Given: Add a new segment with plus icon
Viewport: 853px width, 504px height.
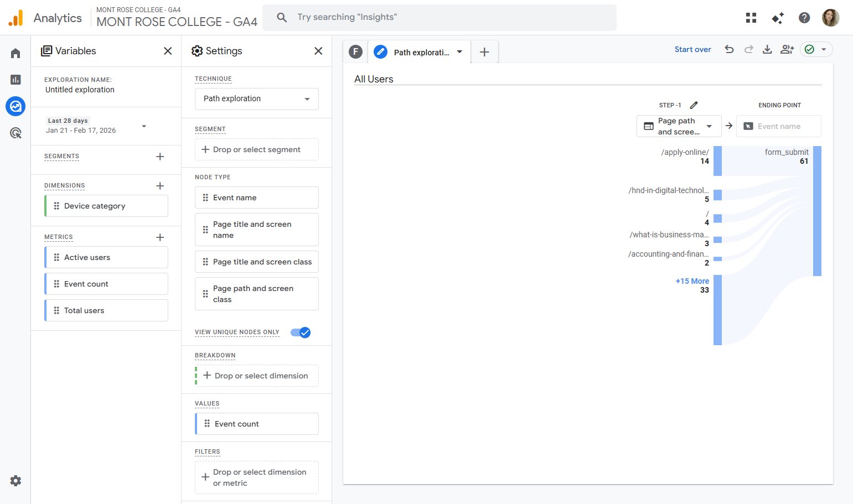Looking at the screenshot, I should 160,157.
